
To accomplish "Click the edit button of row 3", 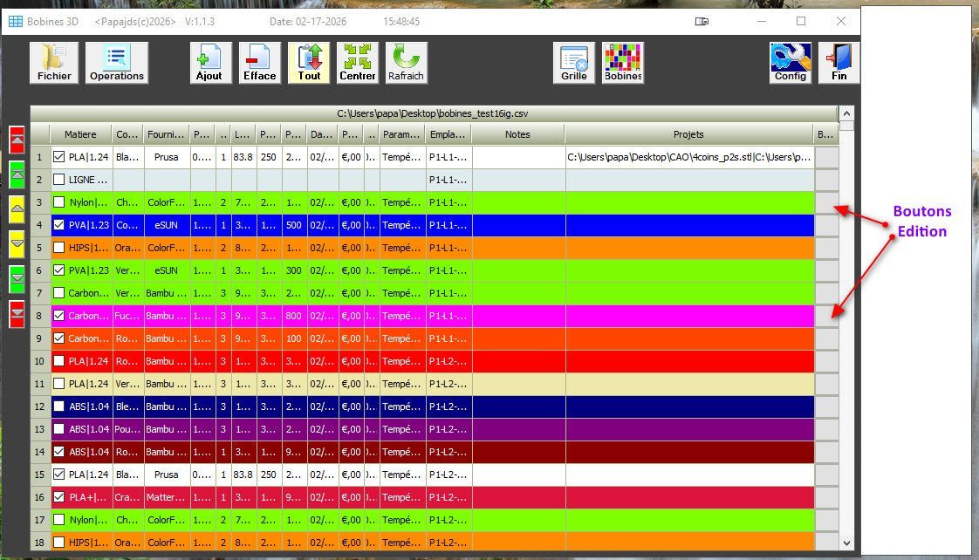I will 826,202.
